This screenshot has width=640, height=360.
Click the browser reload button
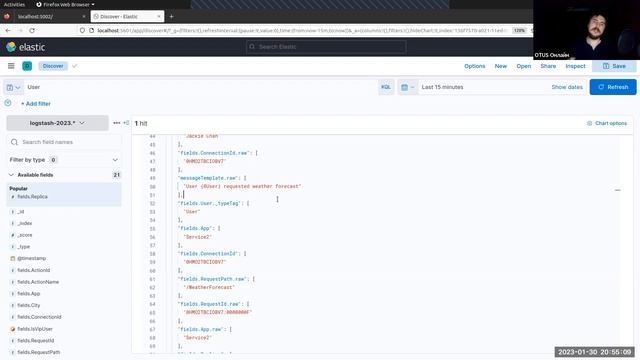tap(32, 31)
